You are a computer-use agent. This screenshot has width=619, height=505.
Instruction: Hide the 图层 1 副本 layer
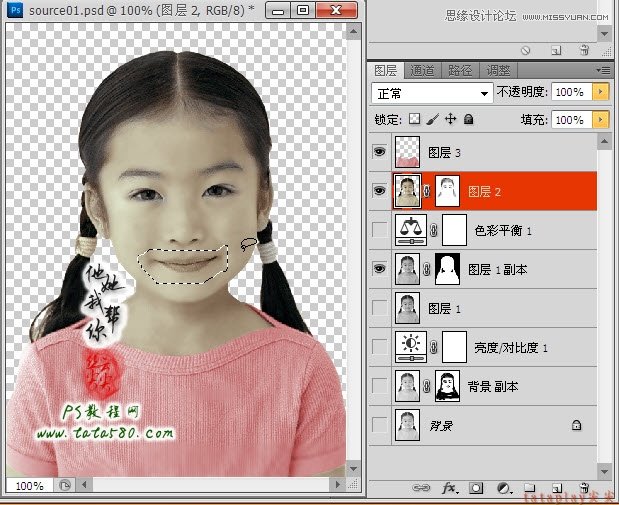coord(379,269)
